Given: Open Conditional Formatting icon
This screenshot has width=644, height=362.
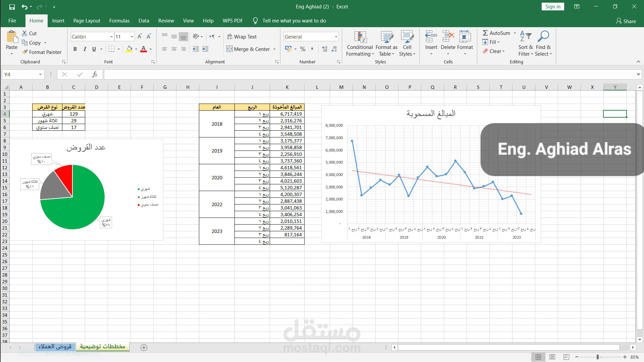Looking at the screenshot, I should click(360, 38).
